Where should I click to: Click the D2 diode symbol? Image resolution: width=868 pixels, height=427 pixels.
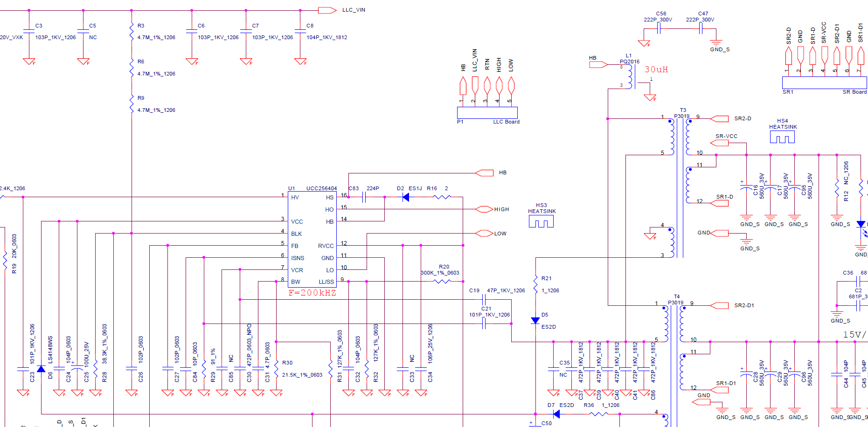[x=406, y=197]
